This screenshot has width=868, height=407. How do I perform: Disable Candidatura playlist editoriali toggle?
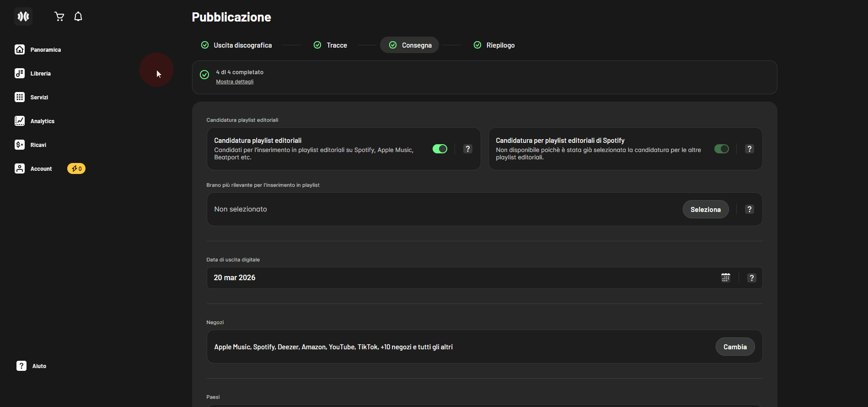pyautogui.click(x=440, y=149)
